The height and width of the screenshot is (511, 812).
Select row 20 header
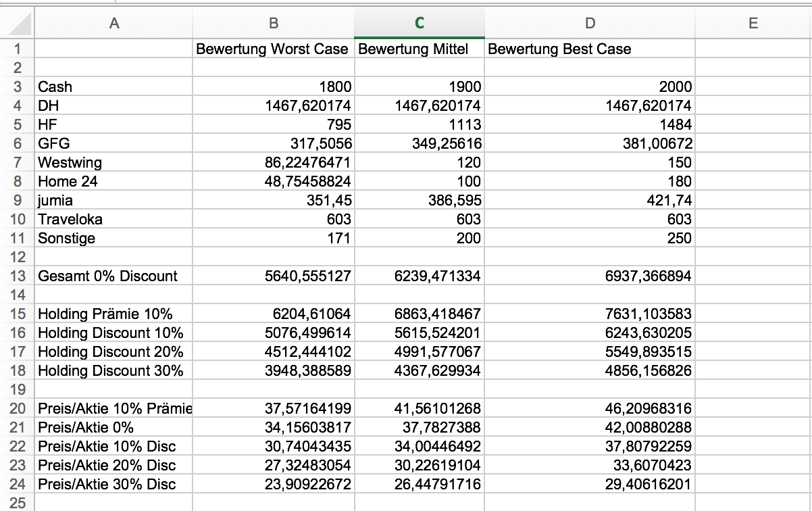[17, 408]
